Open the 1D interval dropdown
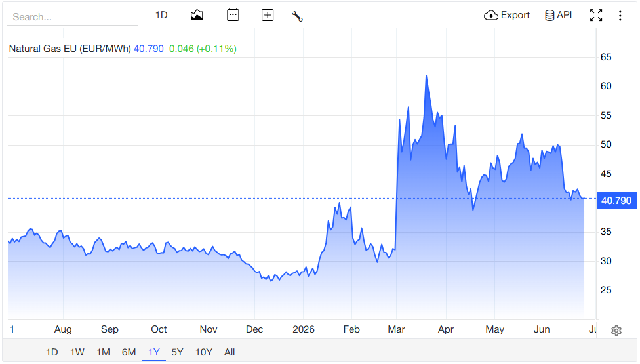This screenshot has width=640, height=364. [x=161, y=16]
